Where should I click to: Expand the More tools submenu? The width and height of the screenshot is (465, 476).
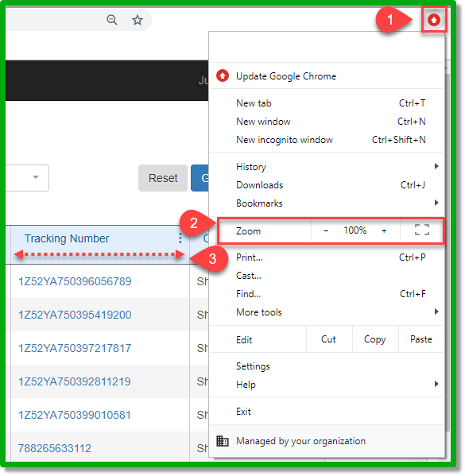point(327,312)
